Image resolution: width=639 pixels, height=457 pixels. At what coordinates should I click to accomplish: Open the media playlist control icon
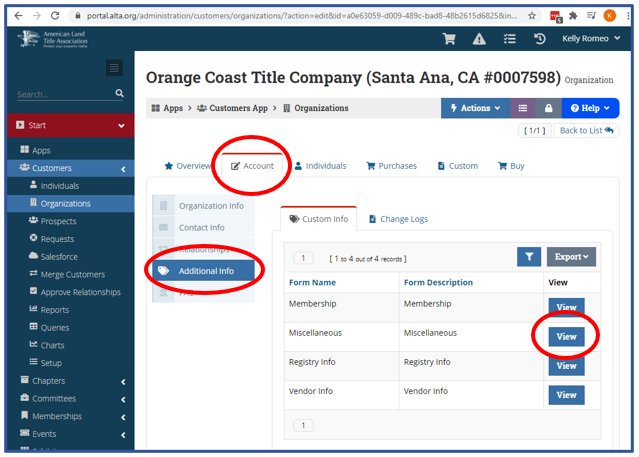tap(591, 16)
